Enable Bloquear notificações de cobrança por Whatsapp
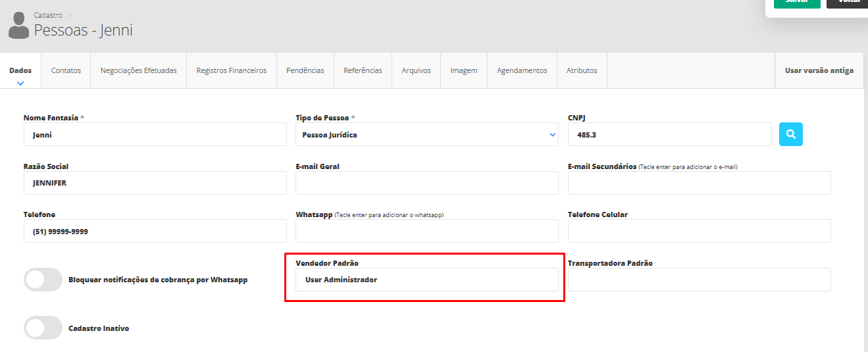 tap(43, 280)
